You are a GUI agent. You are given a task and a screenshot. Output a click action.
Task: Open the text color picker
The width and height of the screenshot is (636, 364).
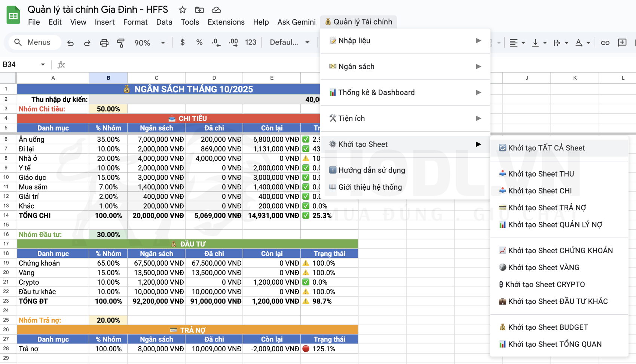[579, 43]
